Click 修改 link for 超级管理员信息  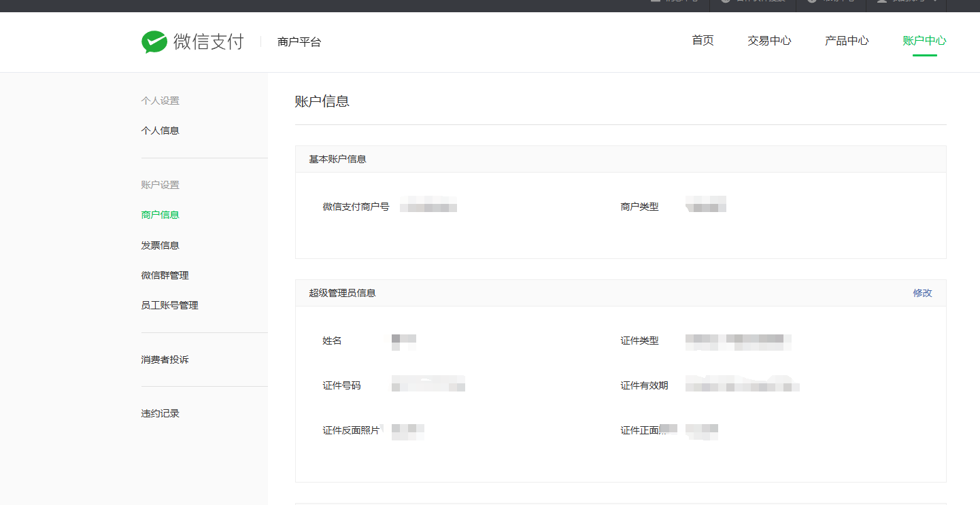922,293
